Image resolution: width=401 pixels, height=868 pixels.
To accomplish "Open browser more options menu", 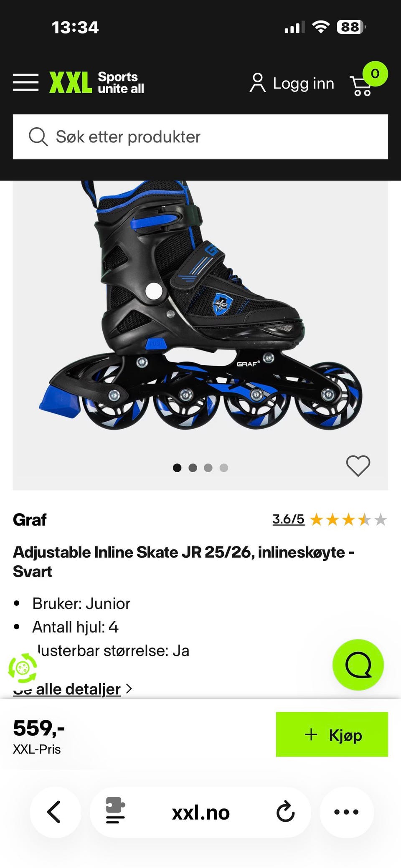I will [346, 812].
